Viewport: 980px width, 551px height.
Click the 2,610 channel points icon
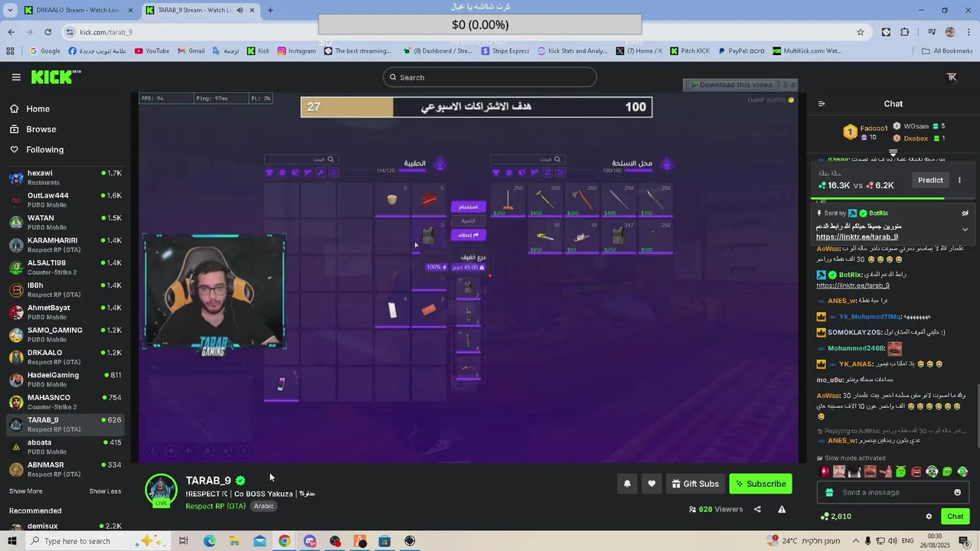click(x=824, y=517)
